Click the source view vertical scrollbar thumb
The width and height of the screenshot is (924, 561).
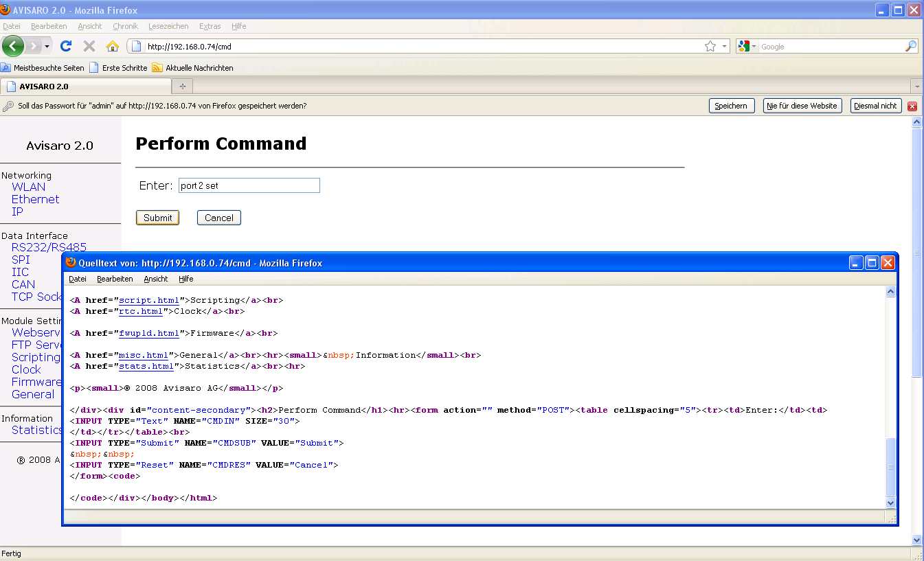click(x=891, y=466)
